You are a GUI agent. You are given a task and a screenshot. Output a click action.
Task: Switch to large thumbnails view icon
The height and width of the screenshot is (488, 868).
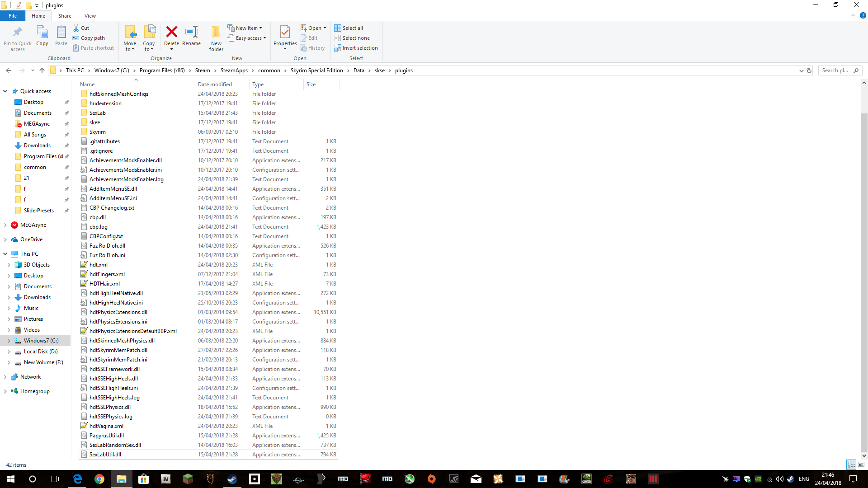[861, 465]
